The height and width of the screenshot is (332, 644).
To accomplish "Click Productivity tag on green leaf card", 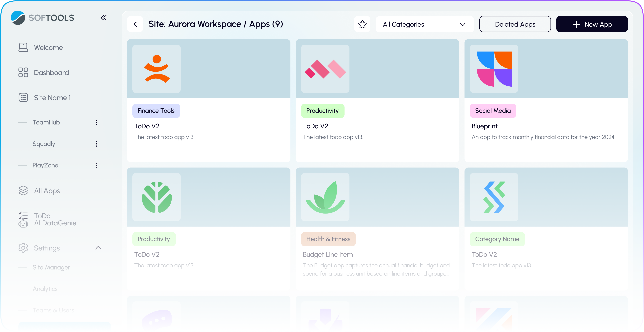I will click(154, 239).
